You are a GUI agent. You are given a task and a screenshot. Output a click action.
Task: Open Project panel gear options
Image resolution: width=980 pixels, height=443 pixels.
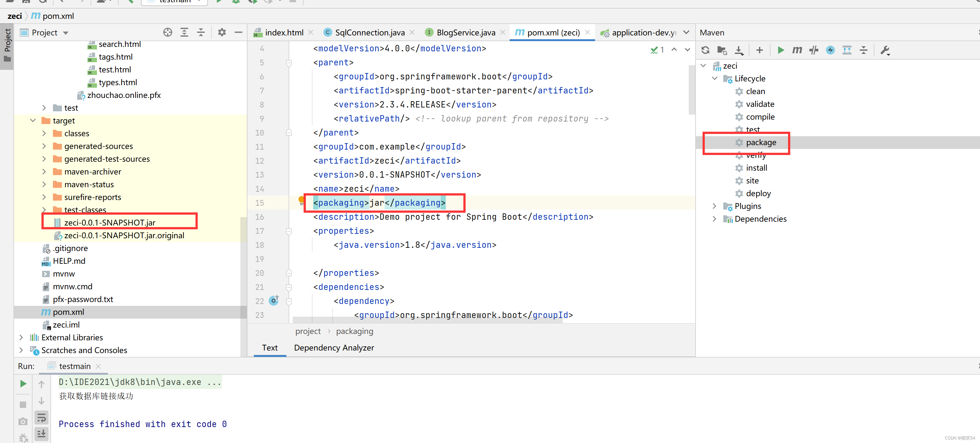(x=222, y=33)
